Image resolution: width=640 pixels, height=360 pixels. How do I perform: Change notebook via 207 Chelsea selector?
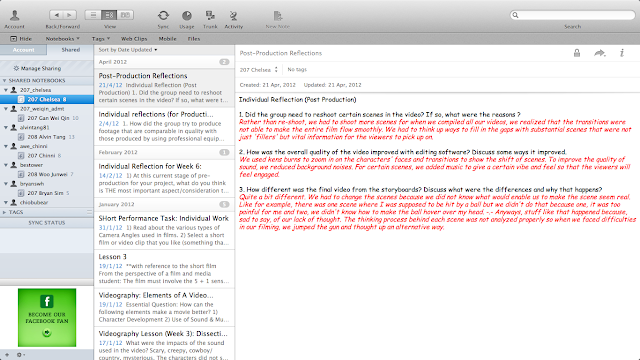coord(259,70)
